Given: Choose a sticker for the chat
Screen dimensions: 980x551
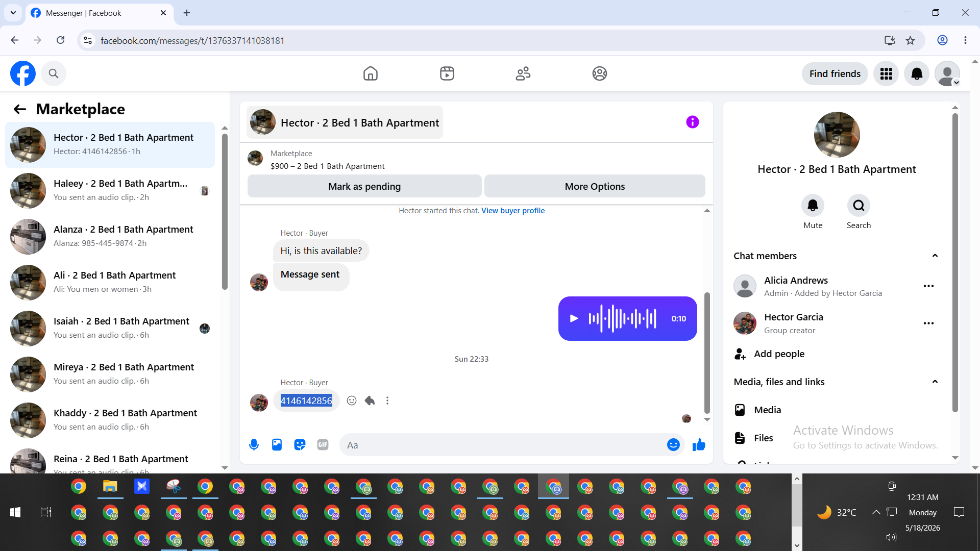Looking at the screenshot, I should pyautogui.click(x=300, y=445).
